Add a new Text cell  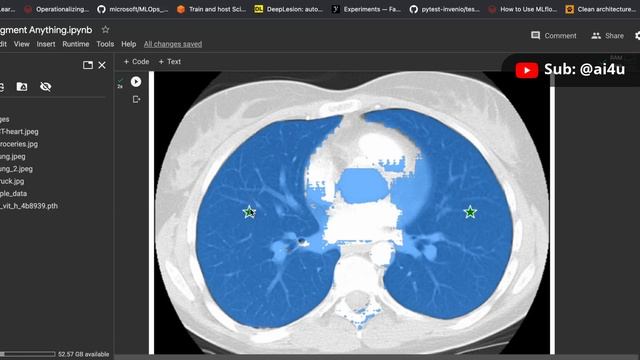pos(169,62)
